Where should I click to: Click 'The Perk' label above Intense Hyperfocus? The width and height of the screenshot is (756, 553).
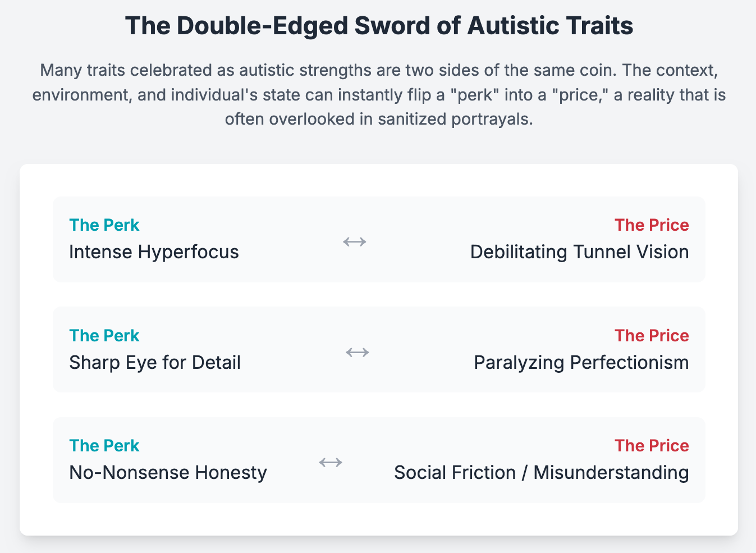click(104, 225)
